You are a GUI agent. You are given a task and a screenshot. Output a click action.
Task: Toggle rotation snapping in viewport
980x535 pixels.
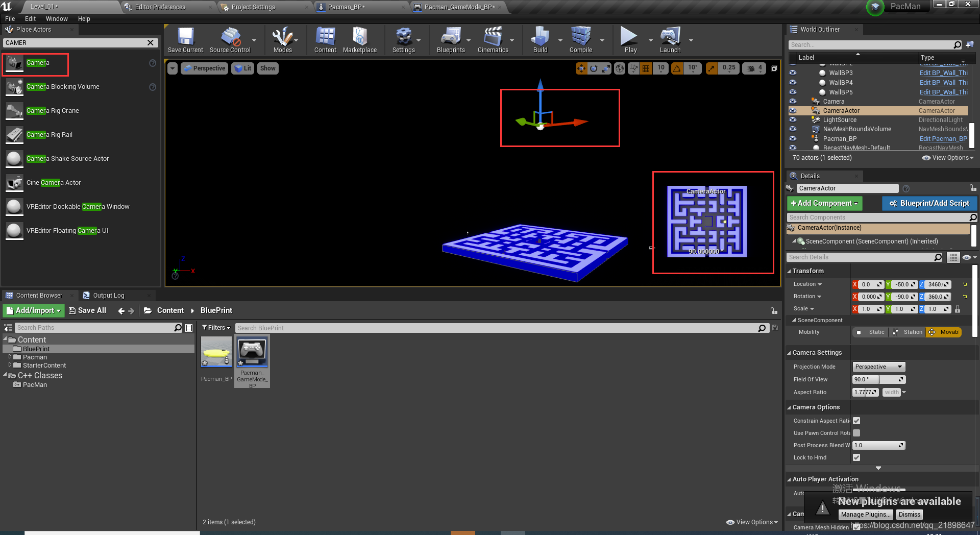click(677, 68)
